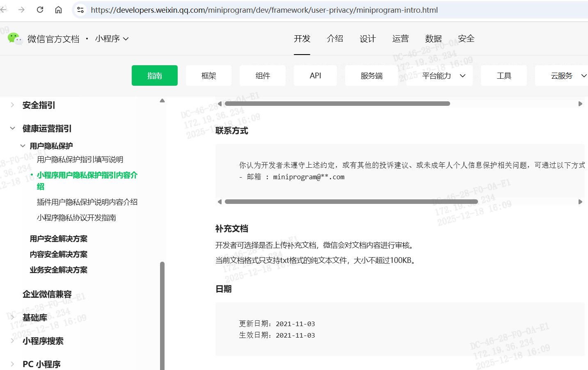This screenshot has width=588, height=370.
Task: Collapse the 健康运营指引 sidebar section
Action: click(x=12, y=128)
